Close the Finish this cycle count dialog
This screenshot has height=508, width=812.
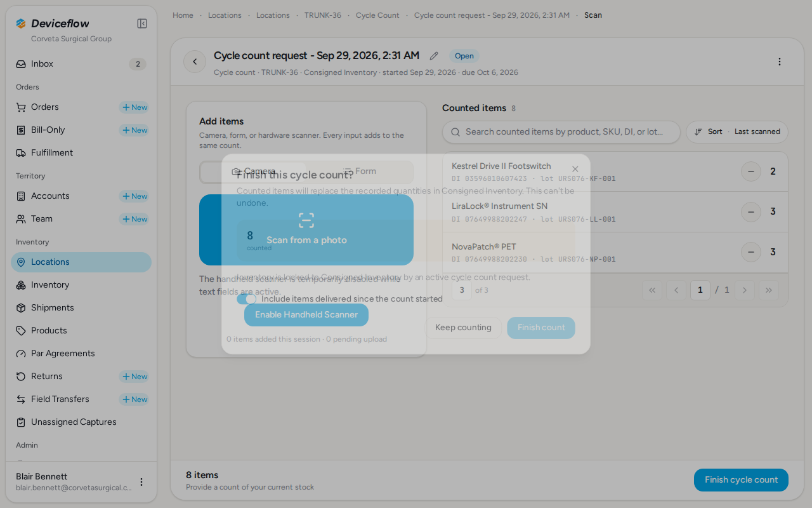pos(575,169)
